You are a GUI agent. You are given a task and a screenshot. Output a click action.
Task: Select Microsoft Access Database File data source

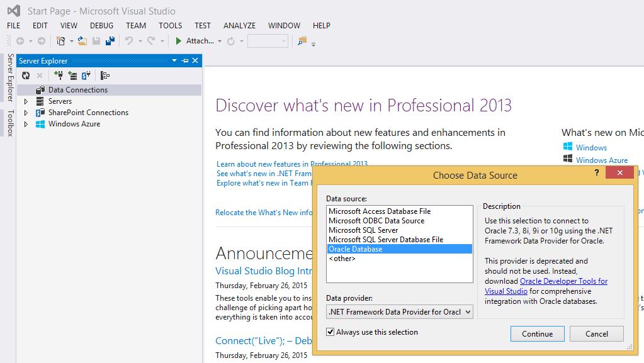click(x=399, y=211)
